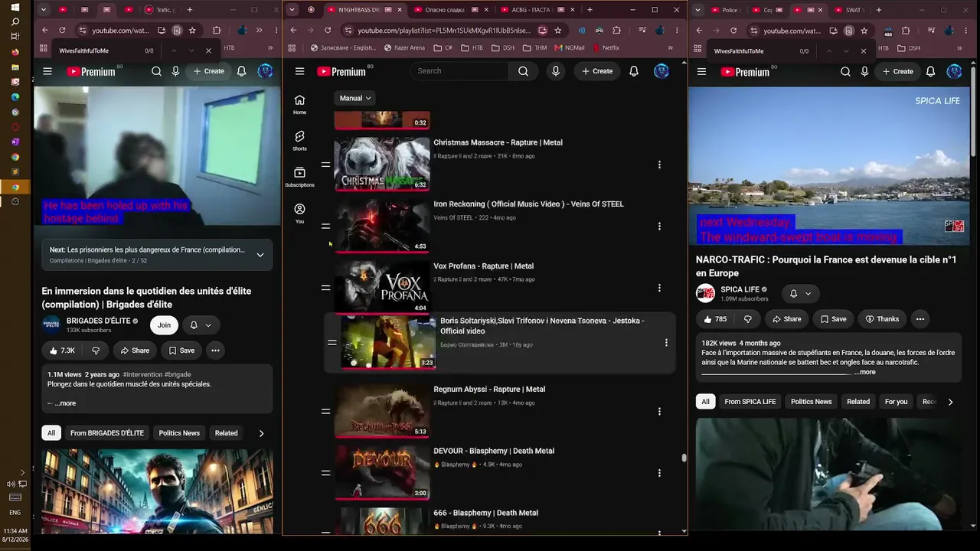Open Windows taskbar search

coord(15,22)
